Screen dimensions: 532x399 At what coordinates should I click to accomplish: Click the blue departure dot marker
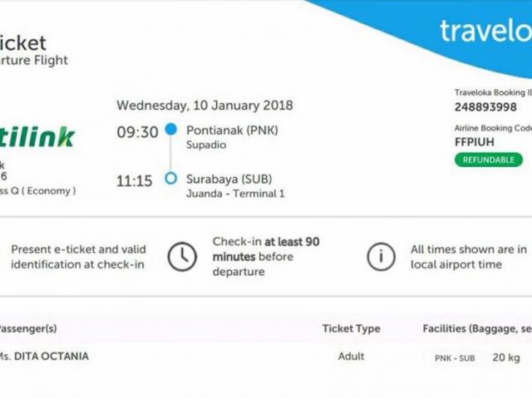(x=171, y=130)
